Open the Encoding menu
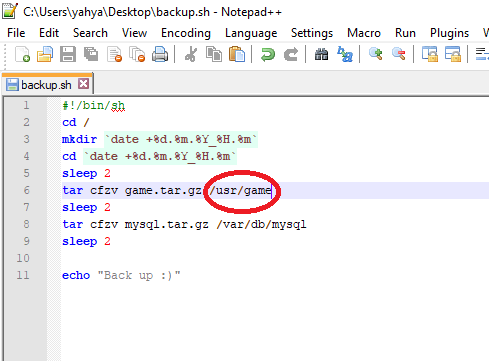 186,33
